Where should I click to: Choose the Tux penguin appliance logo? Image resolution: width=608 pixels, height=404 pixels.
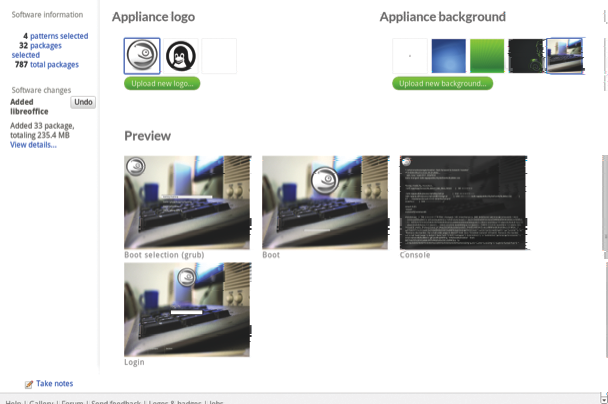point(181,56)
